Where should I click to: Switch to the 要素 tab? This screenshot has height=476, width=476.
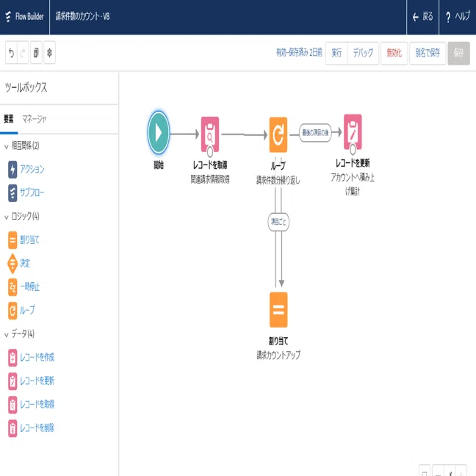point(9,119)
